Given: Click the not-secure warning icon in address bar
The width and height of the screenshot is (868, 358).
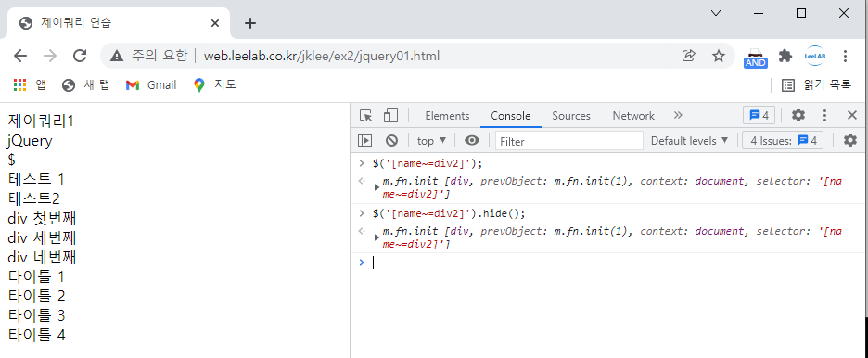Looking at the screenshot, I should (x=116, y=56).
